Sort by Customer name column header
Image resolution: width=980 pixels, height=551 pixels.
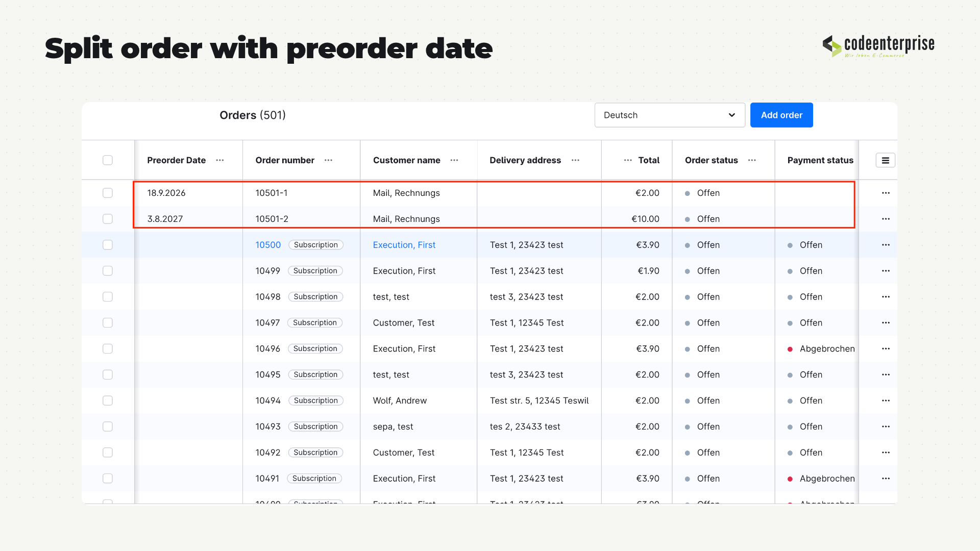pos(407,160)
